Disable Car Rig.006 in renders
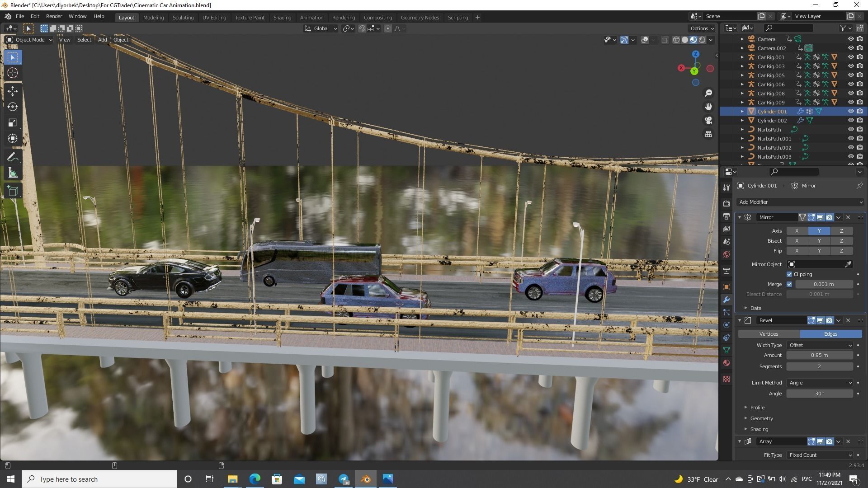 pos(859,84)
